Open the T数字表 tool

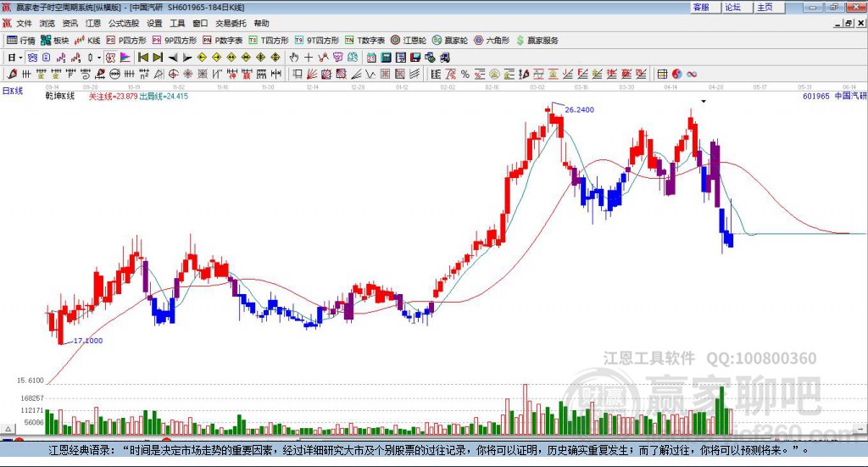364,41
